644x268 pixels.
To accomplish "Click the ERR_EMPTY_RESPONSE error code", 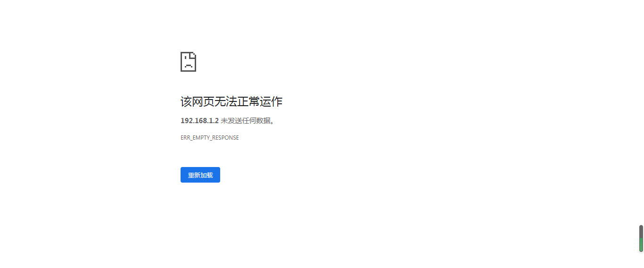I will coord(210,138).
